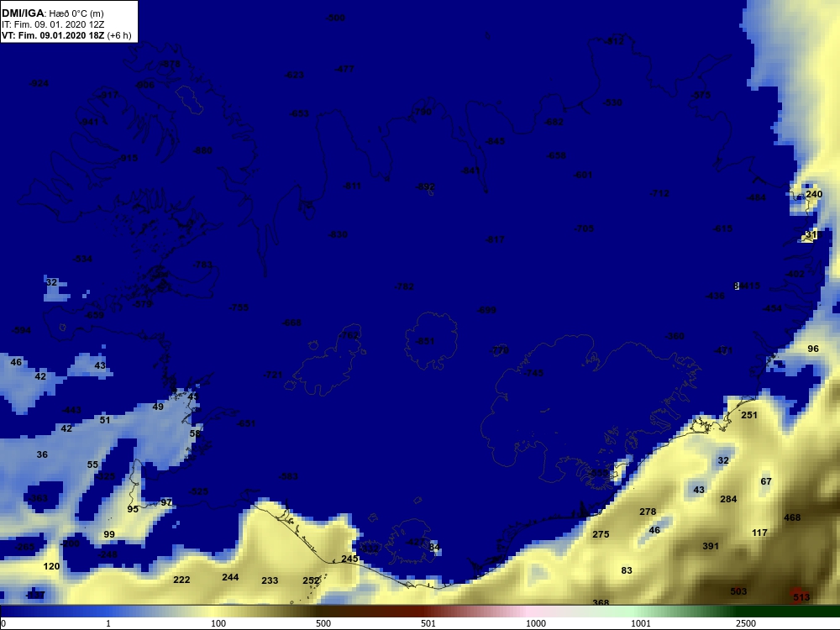This screenshot has width=840, height=630.
Task: Click the map value "-360"
Action: 674,336
